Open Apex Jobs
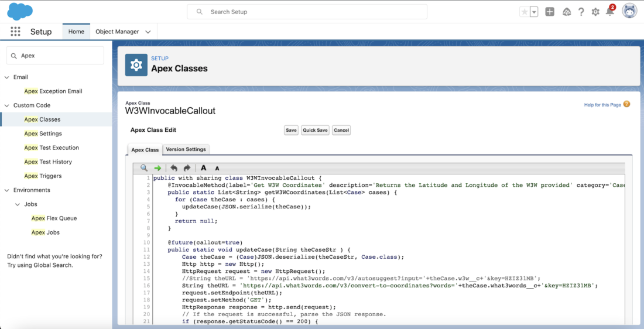This screenshot has width=644, height=329. coord(45,232)
